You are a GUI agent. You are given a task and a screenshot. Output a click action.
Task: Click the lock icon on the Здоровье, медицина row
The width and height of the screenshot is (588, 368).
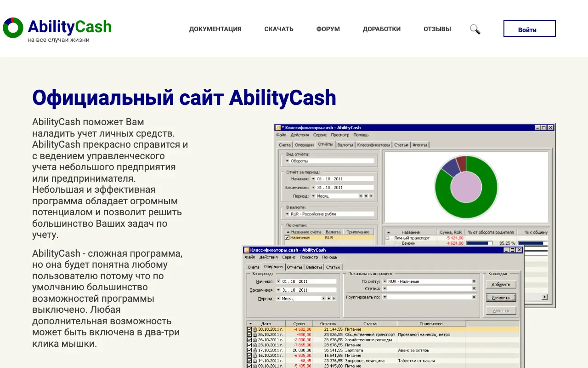tap(255, 361)
